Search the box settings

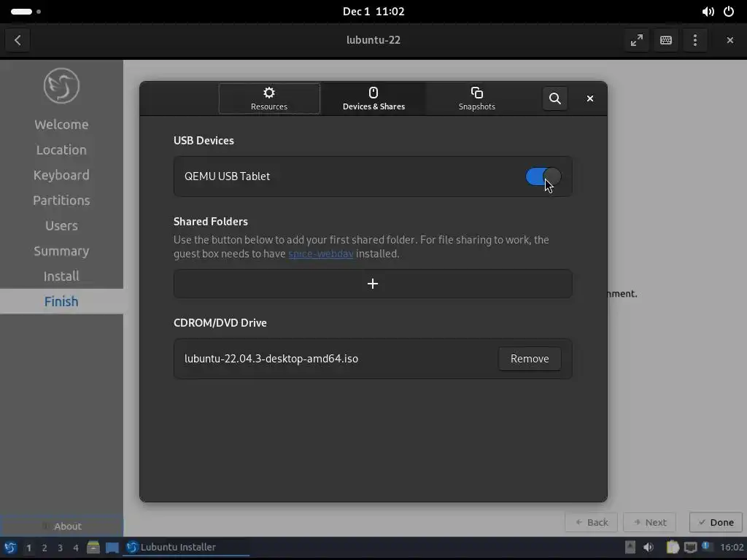555,98
